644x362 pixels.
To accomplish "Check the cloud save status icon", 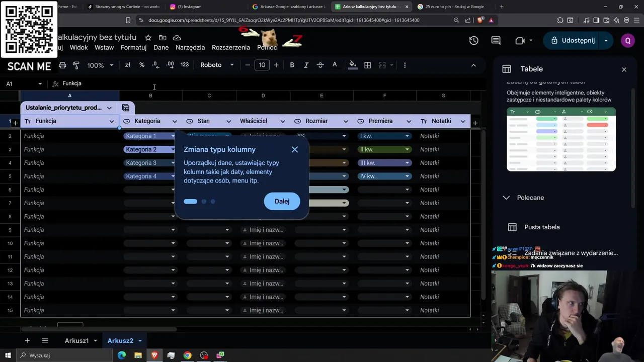I will point(177,38).
